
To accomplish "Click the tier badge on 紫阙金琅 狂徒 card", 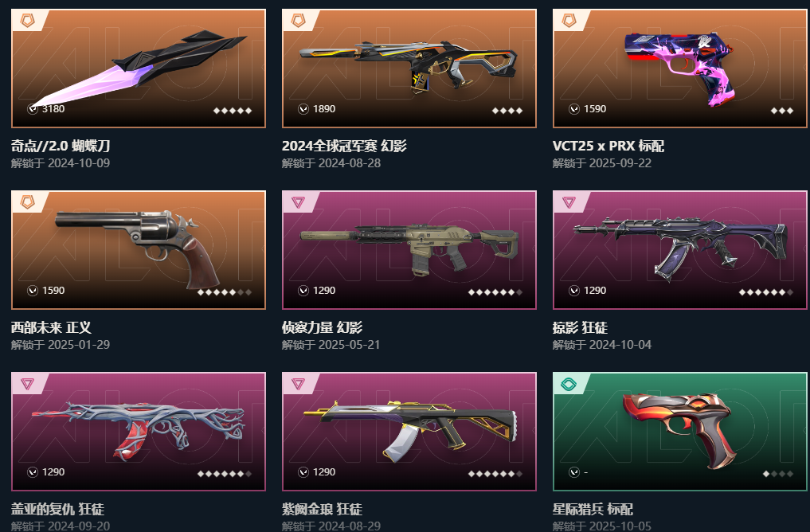I will point(298,384).
